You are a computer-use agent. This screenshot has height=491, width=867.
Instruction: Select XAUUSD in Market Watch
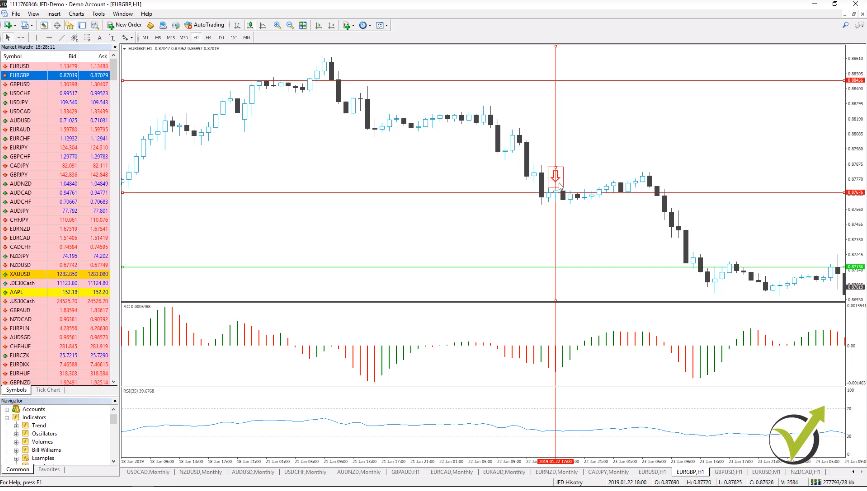[x=55, y=274]
